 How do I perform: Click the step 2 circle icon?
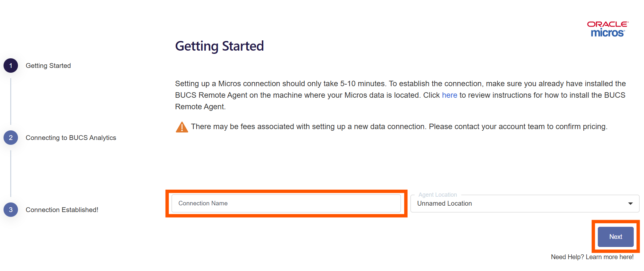[x=11, y=138]
